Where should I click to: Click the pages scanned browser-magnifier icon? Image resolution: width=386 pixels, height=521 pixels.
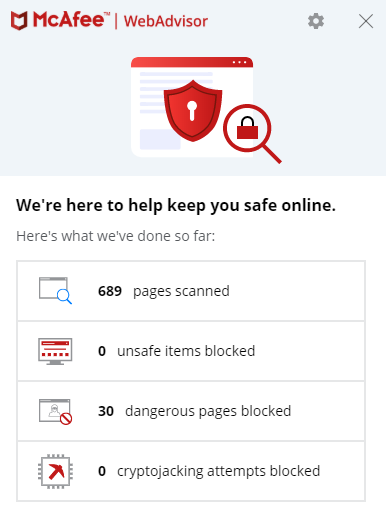pos(55,291)
